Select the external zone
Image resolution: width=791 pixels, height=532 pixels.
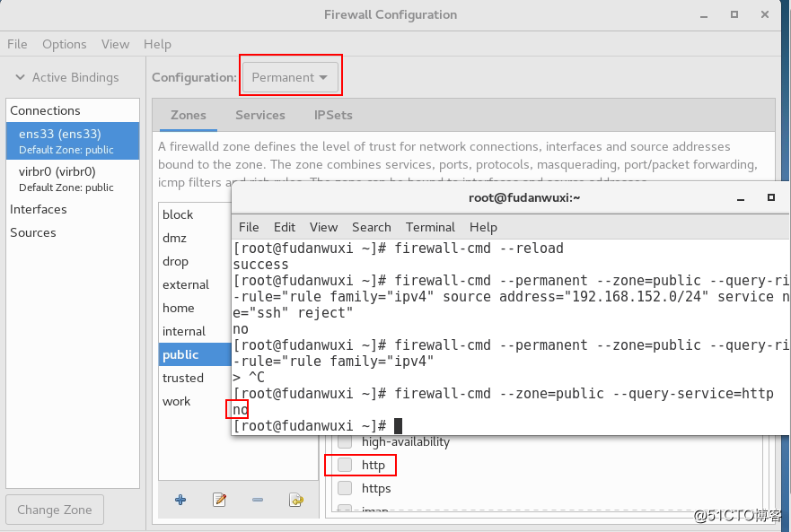pos(195,284)
